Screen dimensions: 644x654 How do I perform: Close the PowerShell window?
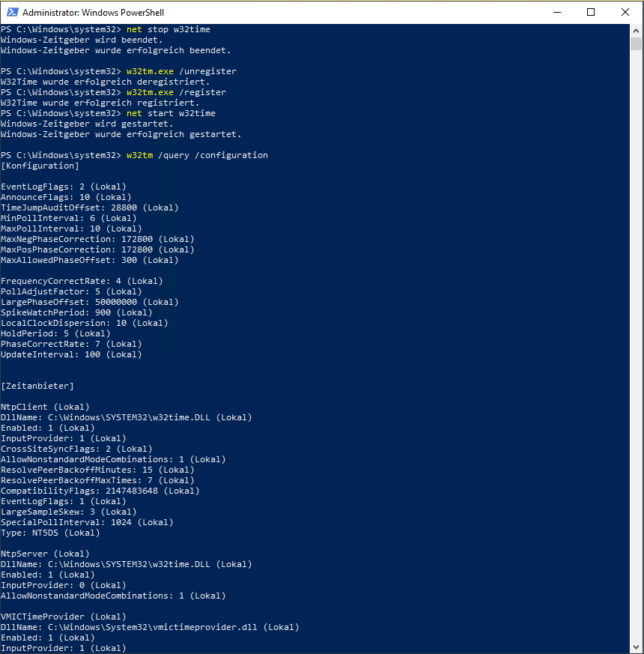(625, 12)
